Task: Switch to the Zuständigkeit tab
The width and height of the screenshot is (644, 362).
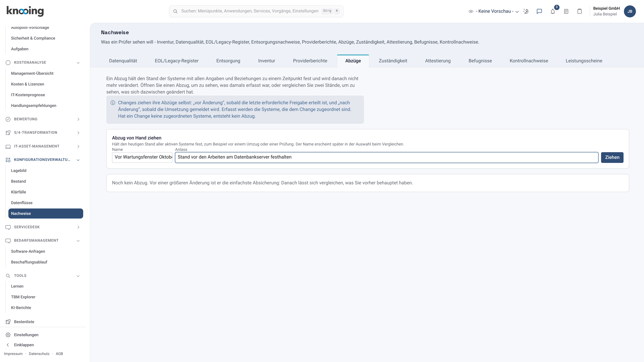Action: tap(393, 61)
